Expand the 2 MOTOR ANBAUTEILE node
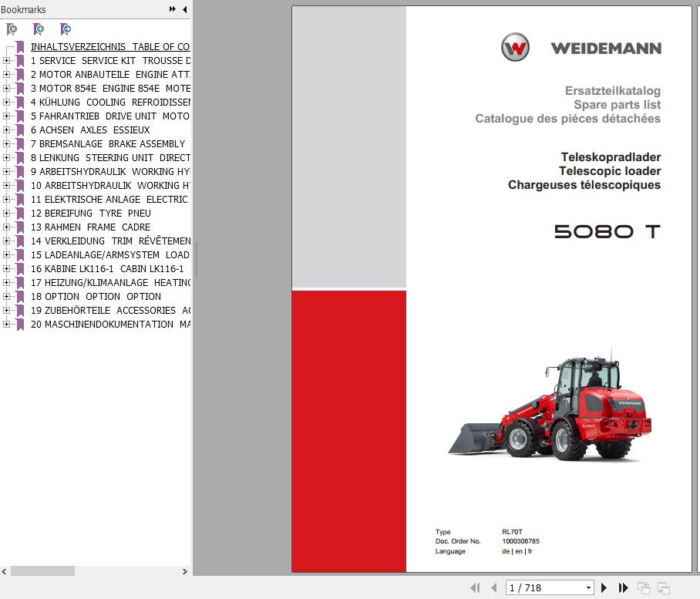The width and height of the screenshot is (700, 599). 6,74
